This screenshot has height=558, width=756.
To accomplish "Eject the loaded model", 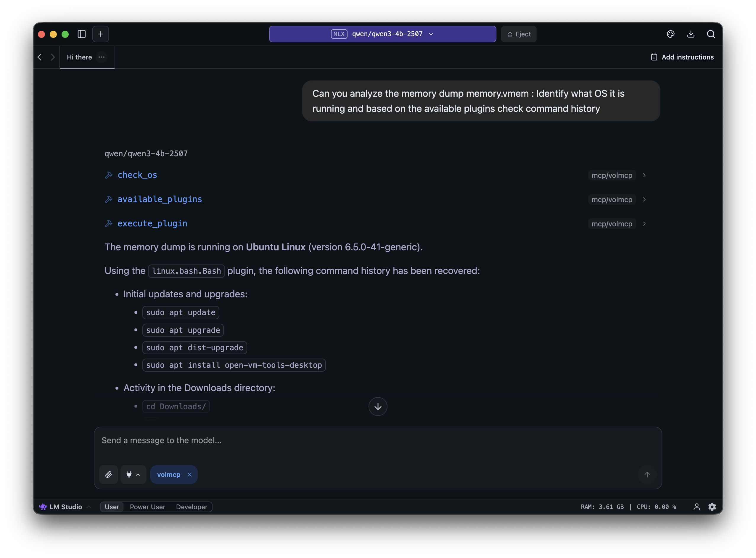I will pyautogui.click(x=518, y=34).
